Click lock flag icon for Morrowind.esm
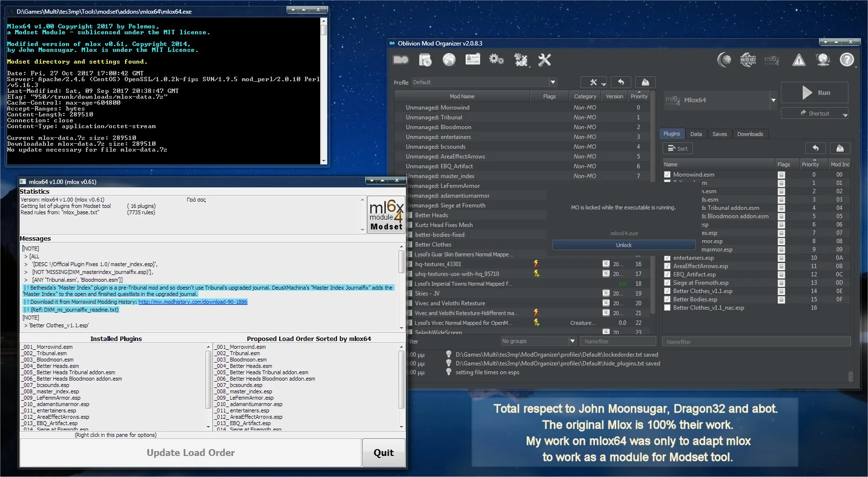 point(781,175)
